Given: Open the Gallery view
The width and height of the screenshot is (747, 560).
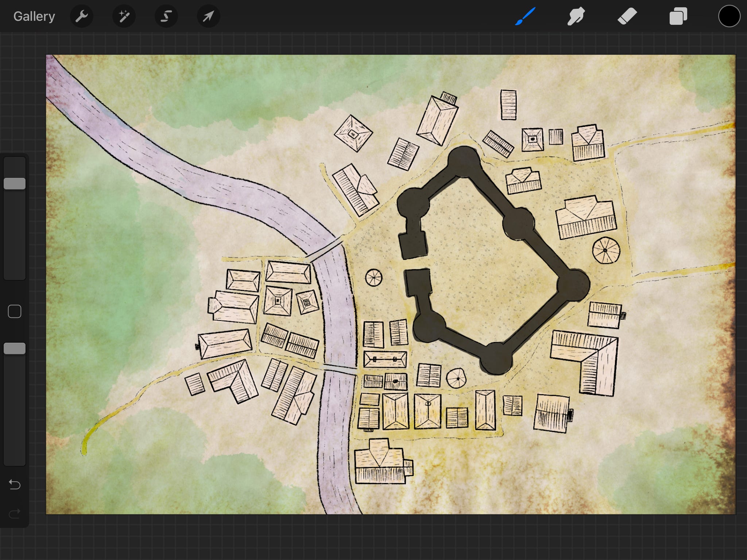Looking at the screenshot, I should (34, 16).
